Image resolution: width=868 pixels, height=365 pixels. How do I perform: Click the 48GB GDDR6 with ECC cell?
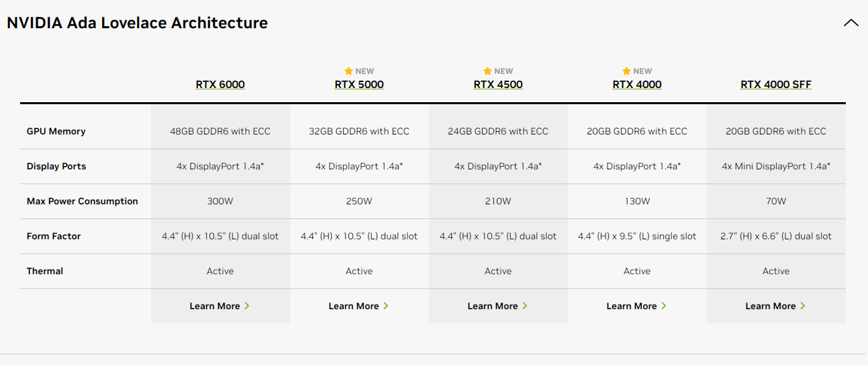(x=220, y=131)
